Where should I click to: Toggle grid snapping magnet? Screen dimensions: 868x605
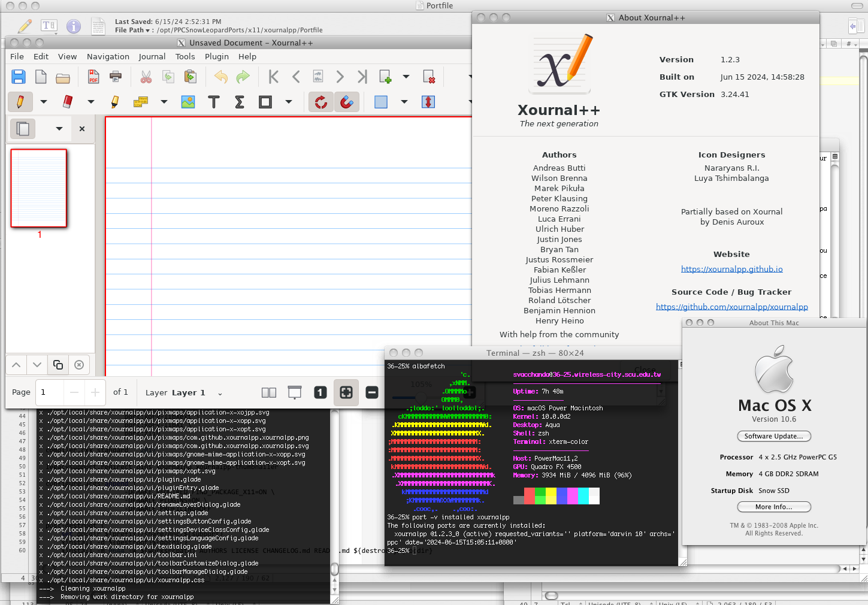[x=347, y=102]
